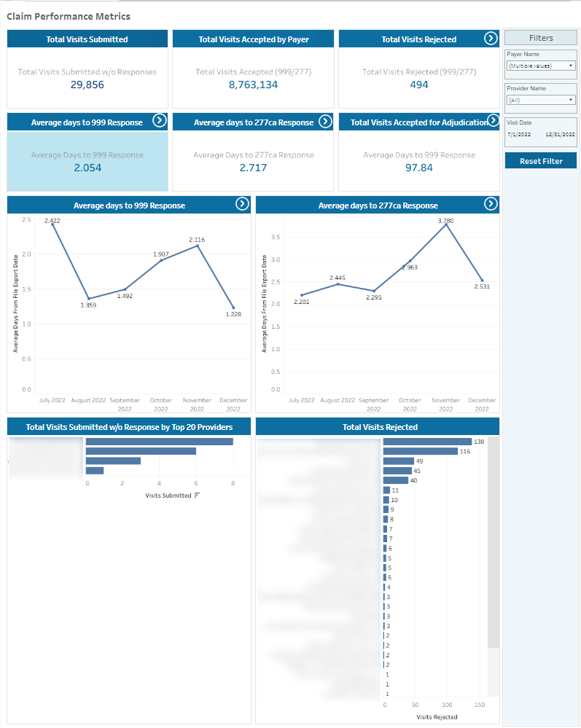This screenshot has height=728, width=581.
Task: Expand the Provider Name dropdown
Action: coord(540,100)
